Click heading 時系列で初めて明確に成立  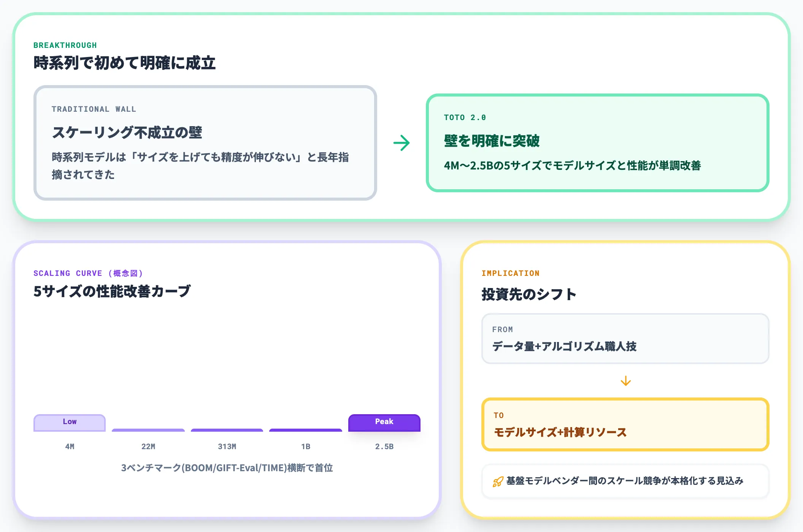click(x=125, y=63)
